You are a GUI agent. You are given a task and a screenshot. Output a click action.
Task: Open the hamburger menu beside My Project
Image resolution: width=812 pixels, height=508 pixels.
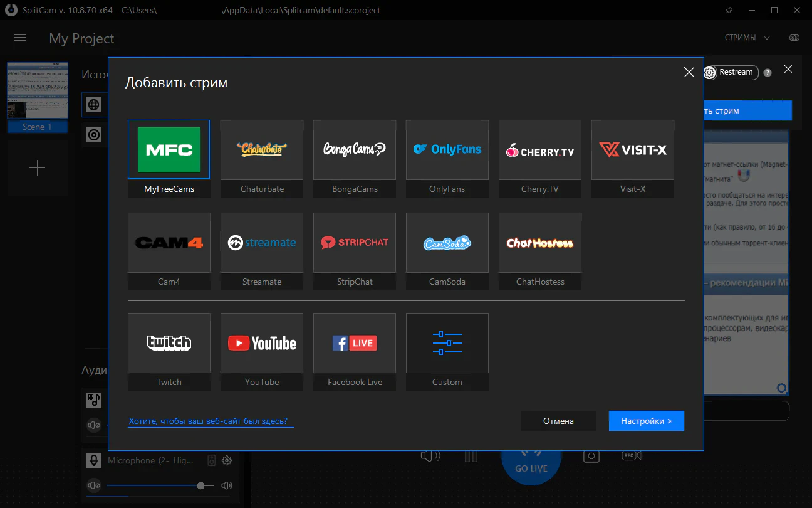pyautogui.click(x=20, y=38)
